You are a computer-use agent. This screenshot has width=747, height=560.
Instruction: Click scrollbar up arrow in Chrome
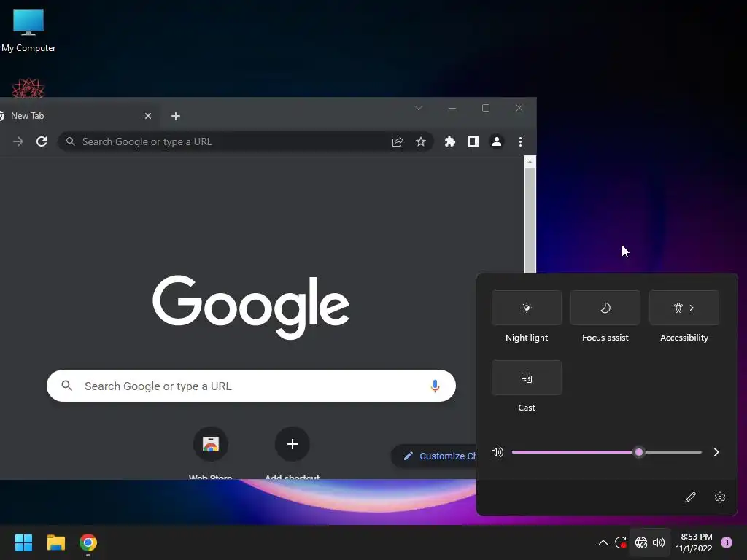530,162
